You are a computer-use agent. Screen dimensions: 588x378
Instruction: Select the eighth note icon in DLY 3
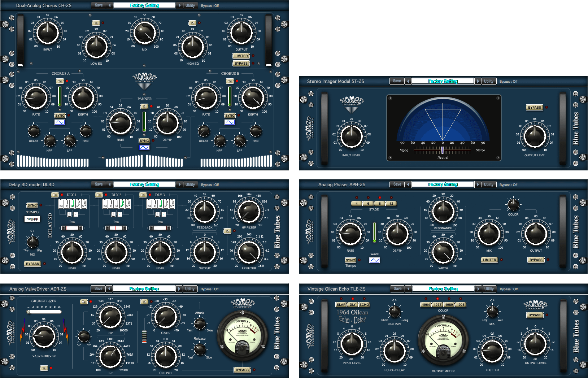click(x=166, y=204)
